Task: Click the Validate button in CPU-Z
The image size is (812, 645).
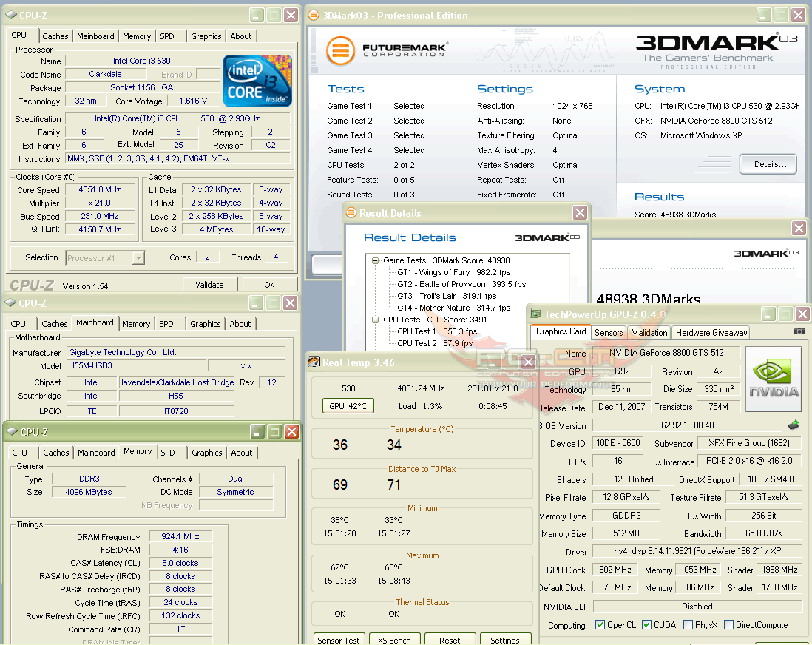Action: [x=210, y=285]
